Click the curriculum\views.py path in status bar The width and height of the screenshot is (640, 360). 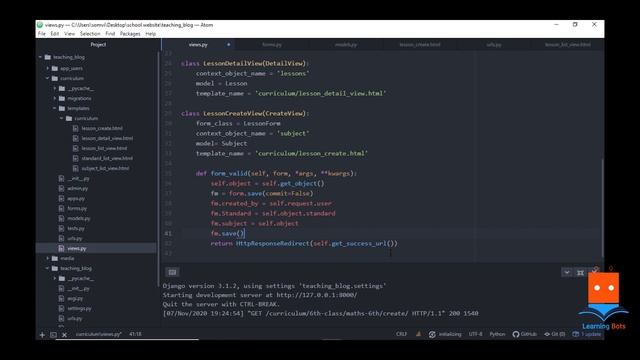98,334
